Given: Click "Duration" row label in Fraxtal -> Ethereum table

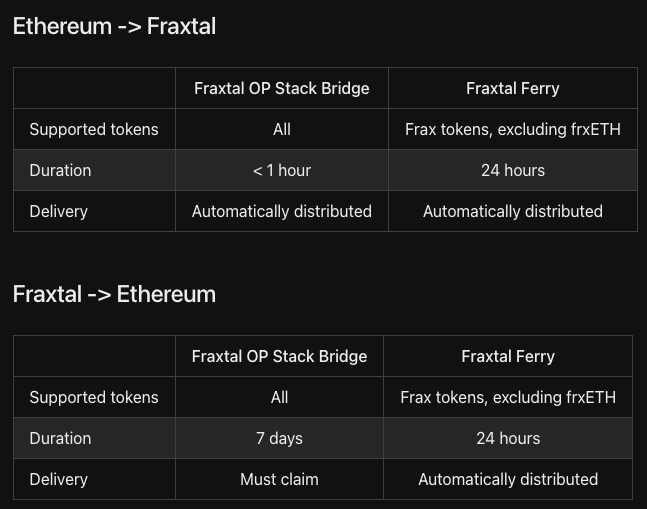Looking at the screenshot, I should [60, 439].
